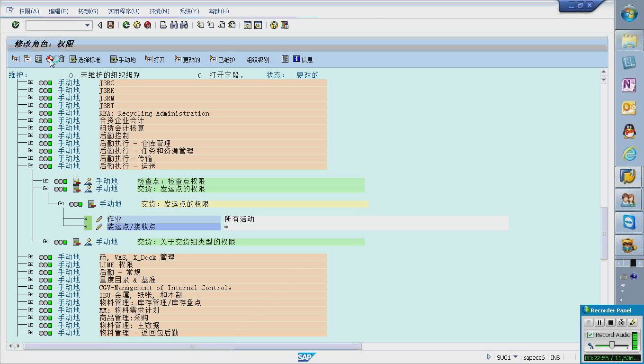
Task: Click the Find Next binoculars icon
Action: [x=184, y=25]
